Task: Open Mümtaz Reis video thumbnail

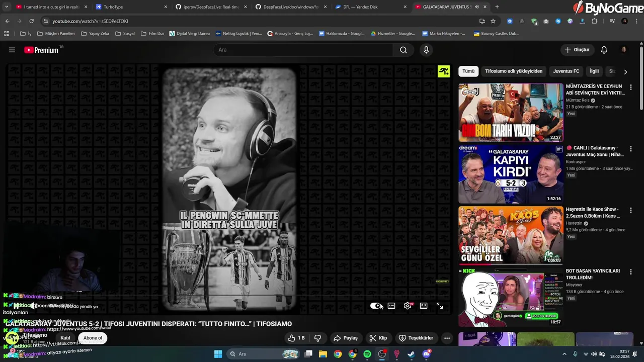Action: (511, 112)
